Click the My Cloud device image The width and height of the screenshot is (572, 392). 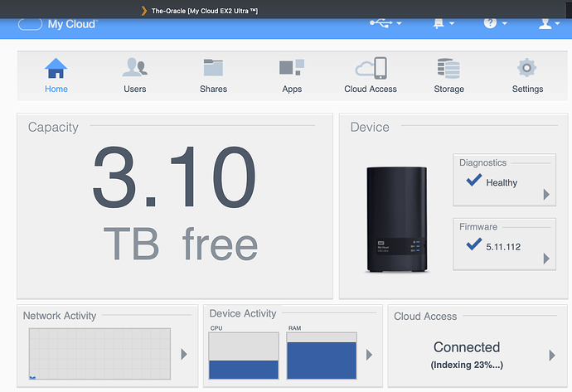point(396,219)
